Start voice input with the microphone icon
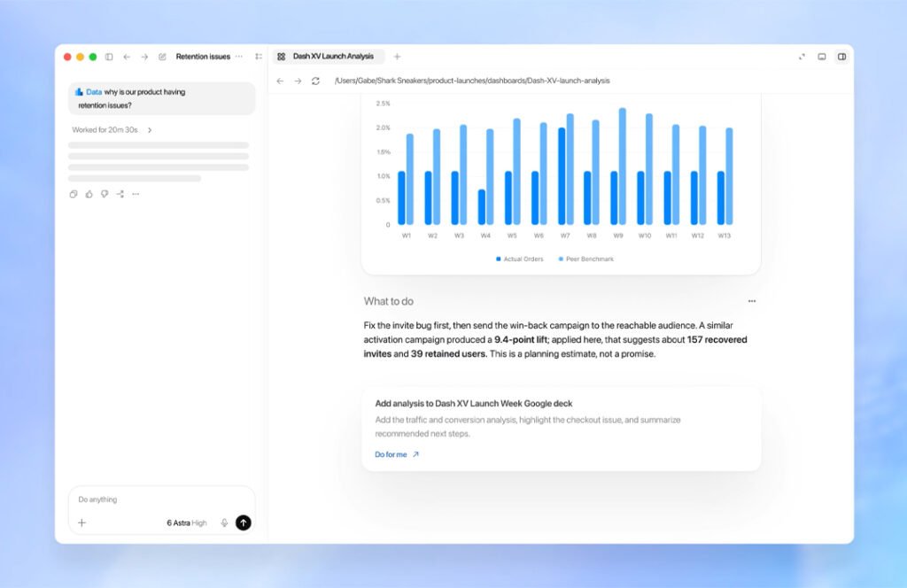Viewport: 907px width, 588px height. [x=224, y=522]
